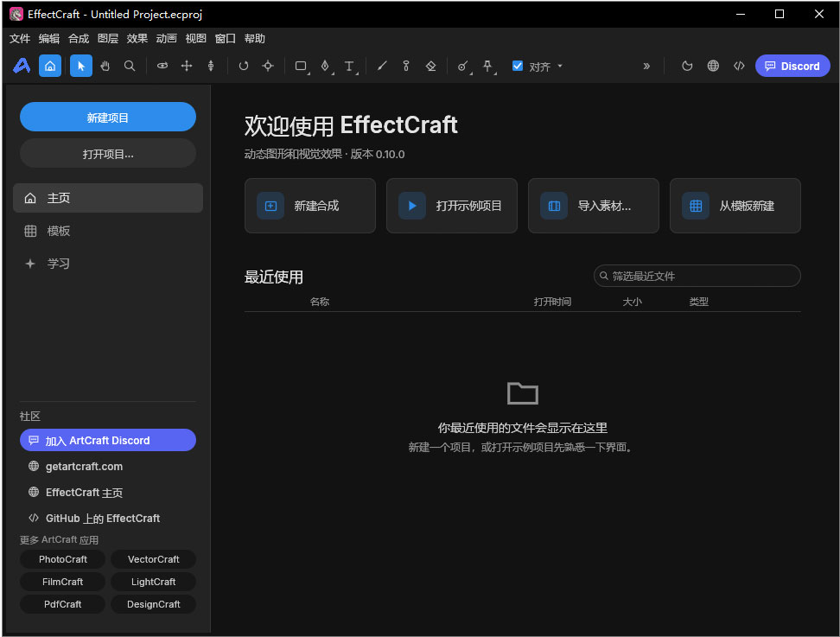Select the Brush tool
This screenshot has width=840, height=637.
(382, 66)
